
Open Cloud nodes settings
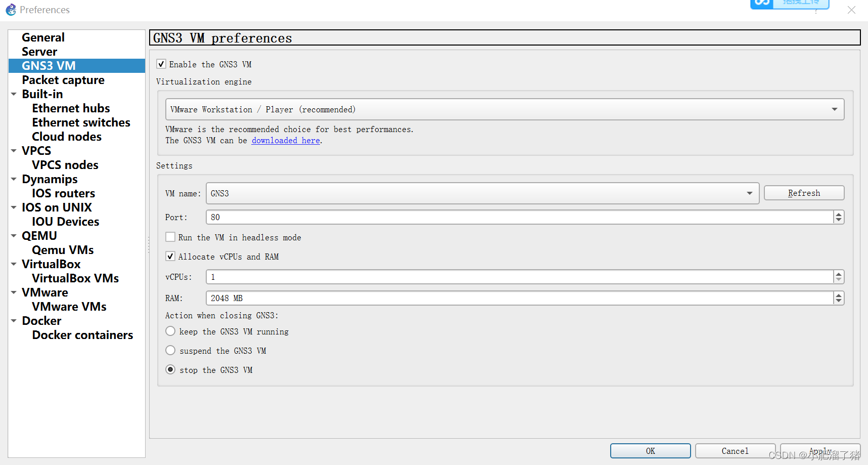[67, 137]
